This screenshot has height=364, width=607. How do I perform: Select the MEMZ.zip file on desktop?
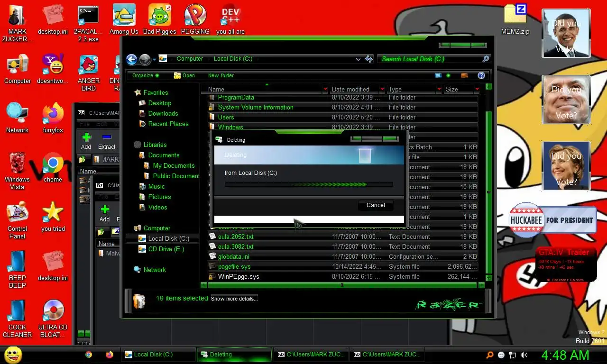pyautogui.click(x=515, y=19)
